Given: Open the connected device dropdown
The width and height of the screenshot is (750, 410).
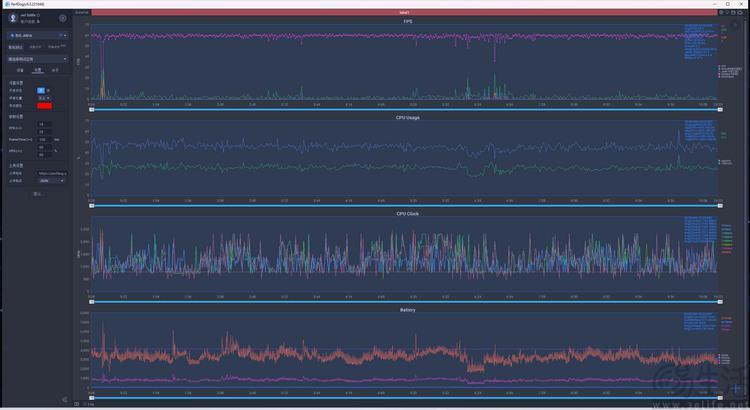Looking at the screenshot, I should pyautogui.click(x=37, y=35).
